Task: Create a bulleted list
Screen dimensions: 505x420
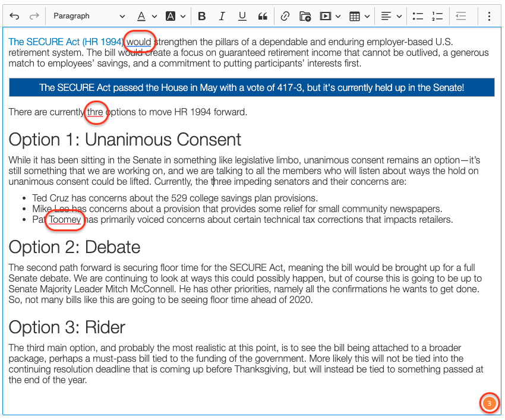Action: coord(418,16)
